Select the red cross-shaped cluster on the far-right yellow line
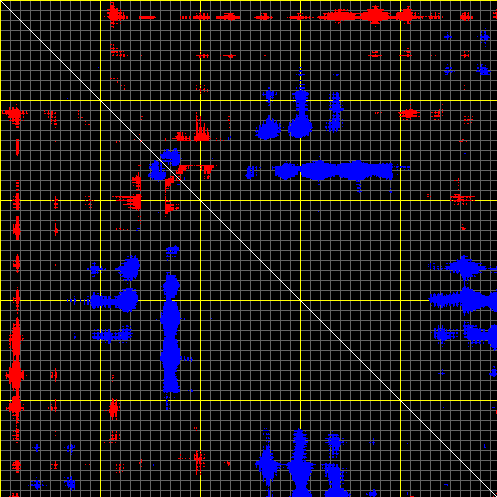Image resolution: width=497 pixels, height=497 pixels. coord(462,198)
